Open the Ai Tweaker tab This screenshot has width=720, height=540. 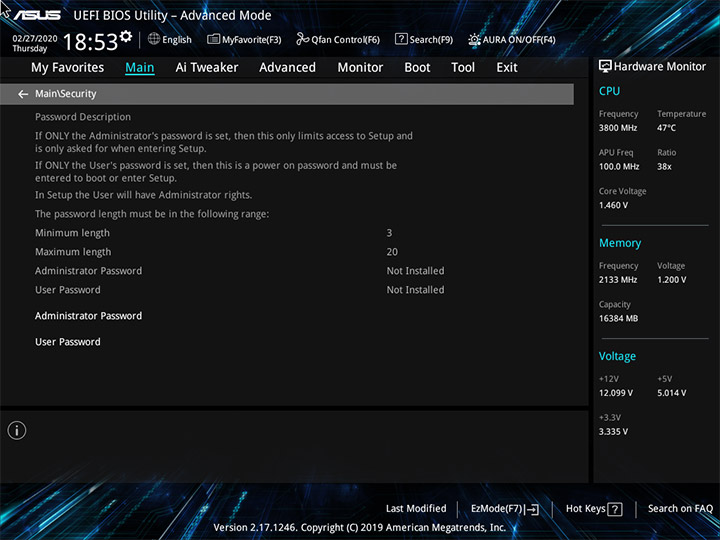(x=207, y=68)
